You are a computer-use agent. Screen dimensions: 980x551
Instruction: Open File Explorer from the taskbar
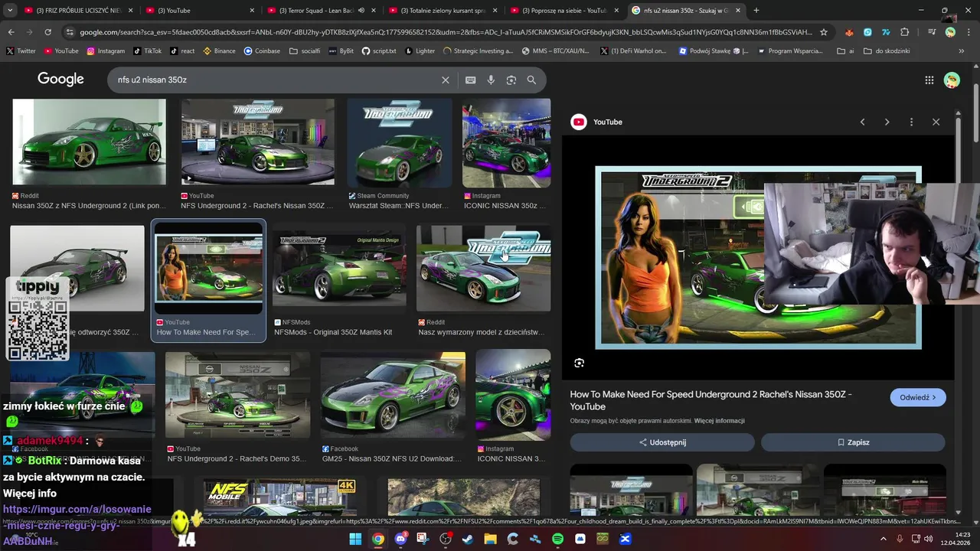pyautogui.click(x=490, y=539)
